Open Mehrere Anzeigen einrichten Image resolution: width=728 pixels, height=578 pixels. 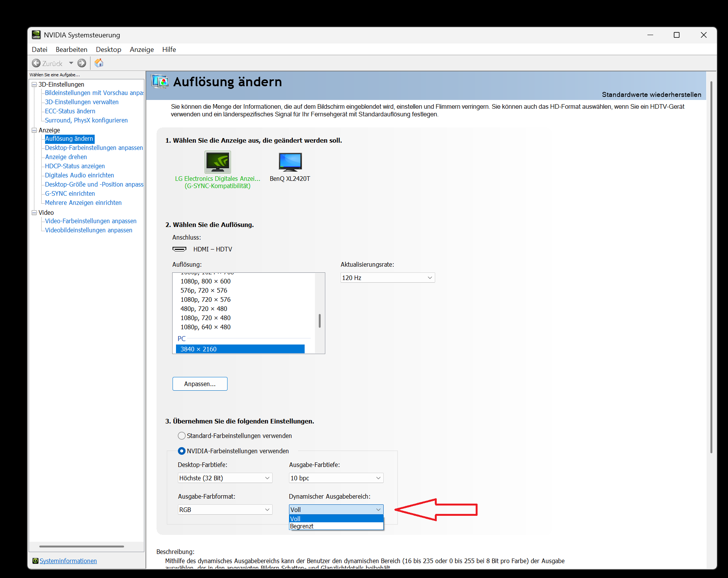click(83, 203)
